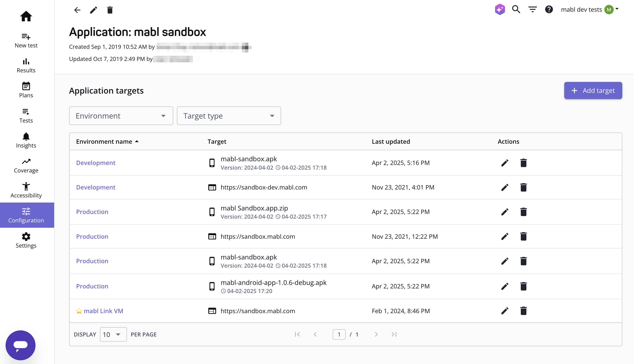
Task: Open the filter icon in the header
Action: [532, 9]
